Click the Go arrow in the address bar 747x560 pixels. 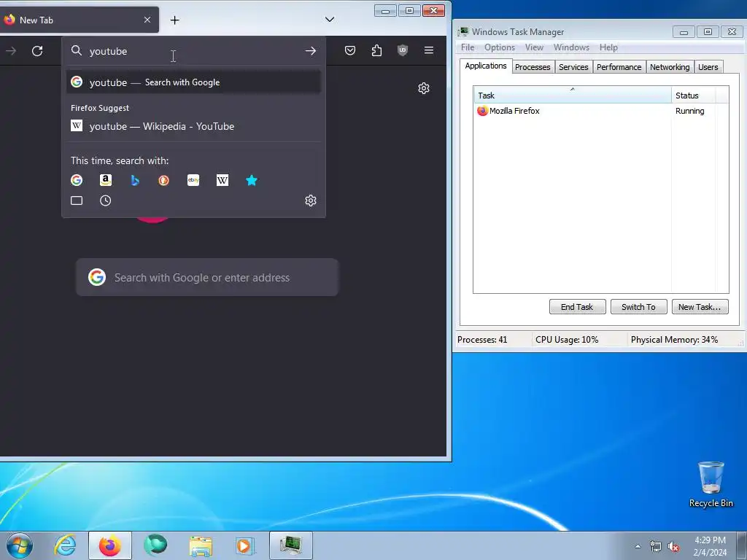[311, 51]
